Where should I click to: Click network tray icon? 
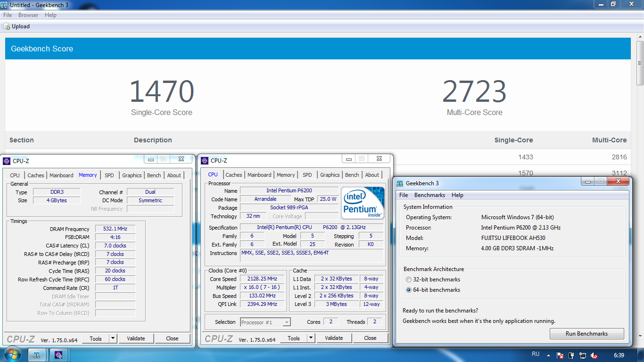(x=583, y=355)
